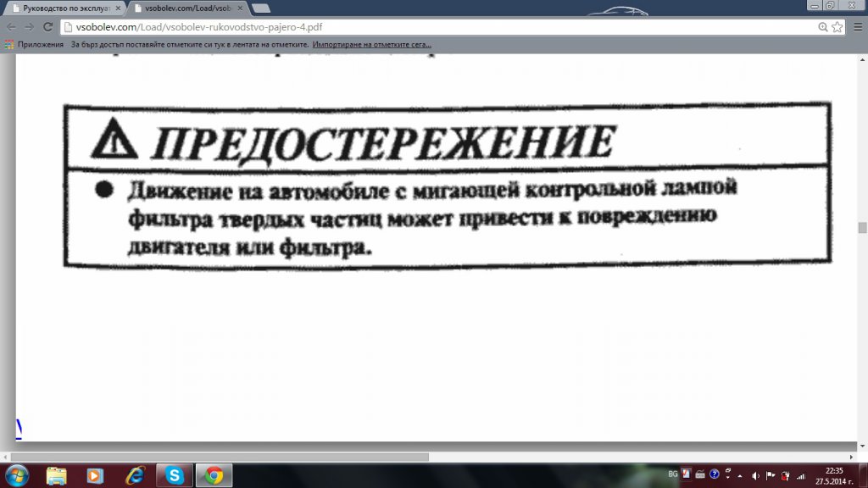The height and width of the screenshot is (488, 868).
Task: Click the vertical scrollbar down arrow
Action: pyautogui.click(x=862, y=446)
